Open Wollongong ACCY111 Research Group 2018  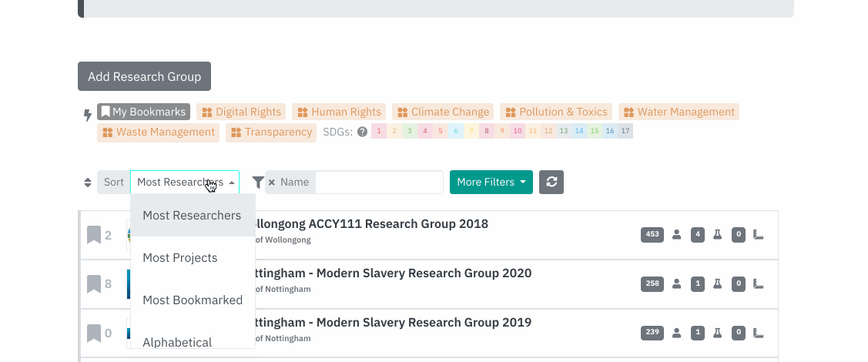pyautogui.click(x=371, y=223)
